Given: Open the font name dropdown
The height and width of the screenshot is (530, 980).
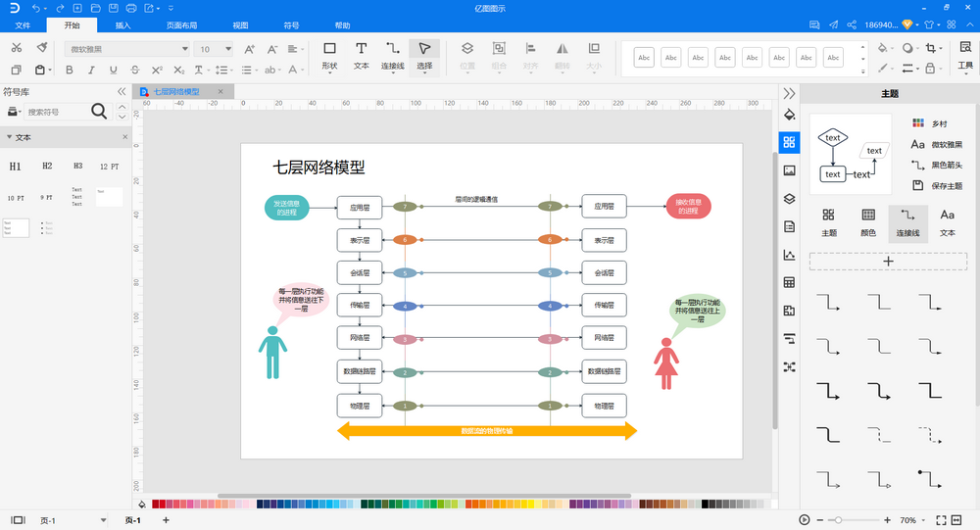Looking at the screenshot, I should pyautogui.click(x=127, y=49).
